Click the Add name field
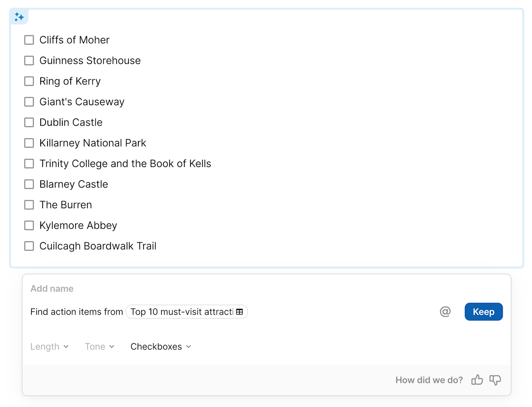 coord(52,288)
